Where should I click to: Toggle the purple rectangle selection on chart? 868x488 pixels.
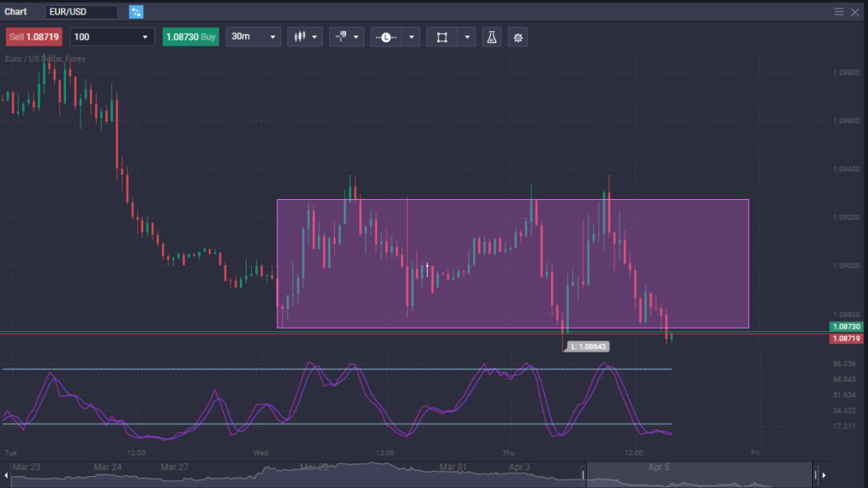pyautogui.click(x=512, y=263)
